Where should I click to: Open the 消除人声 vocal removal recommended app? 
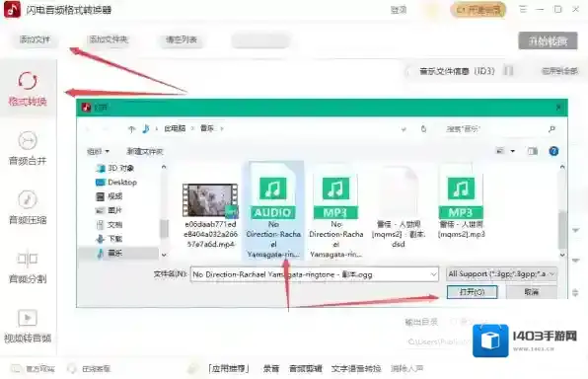click(406, 368)
